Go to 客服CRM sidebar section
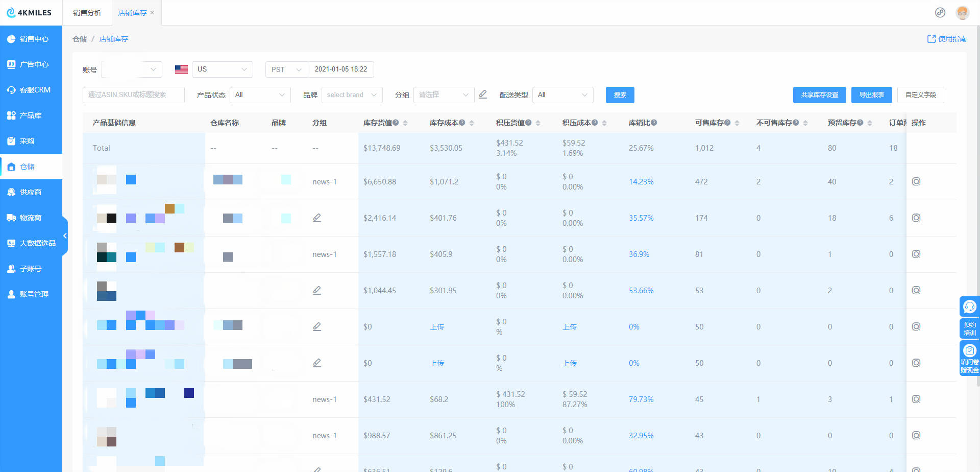This screenshot has width=980, height=472. tap(31, 90)
